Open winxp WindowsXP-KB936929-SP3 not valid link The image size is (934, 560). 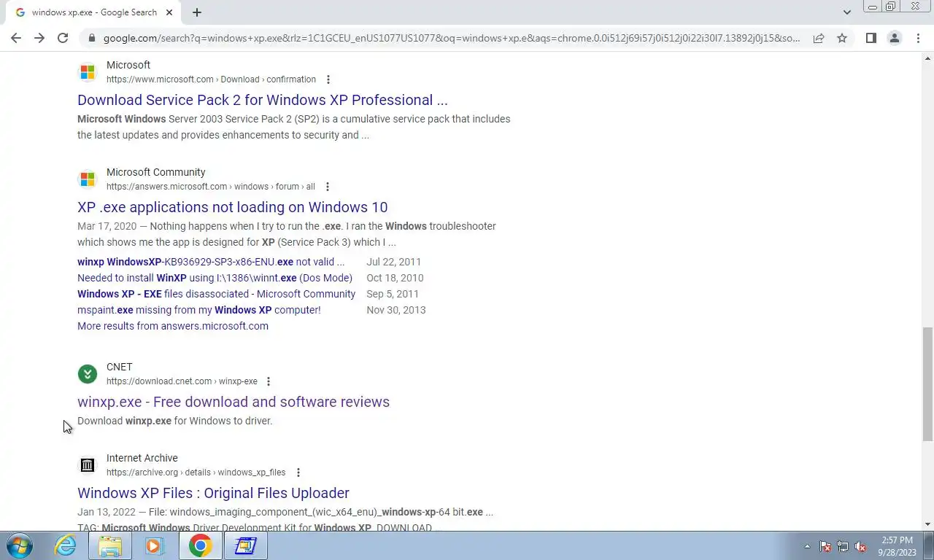click(211, 262)
